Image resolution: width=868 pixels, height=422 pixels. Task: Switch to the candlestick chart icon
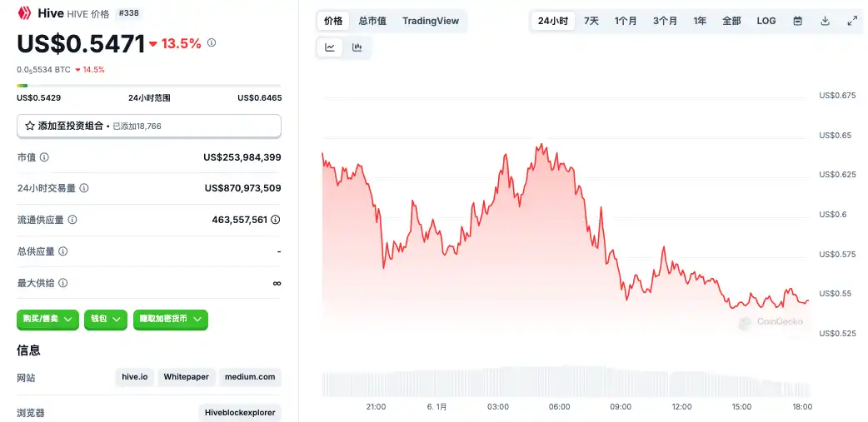coord(357,47)
